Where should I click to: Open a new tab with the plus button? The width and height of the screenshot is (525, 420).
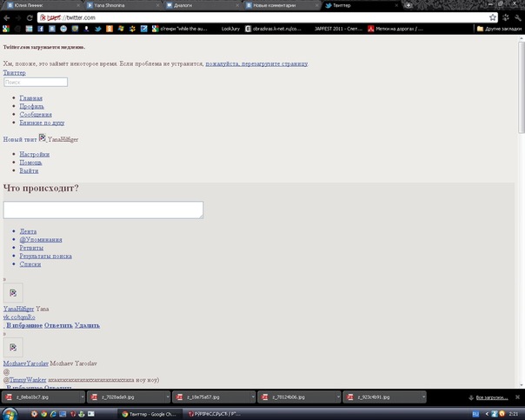408,5
